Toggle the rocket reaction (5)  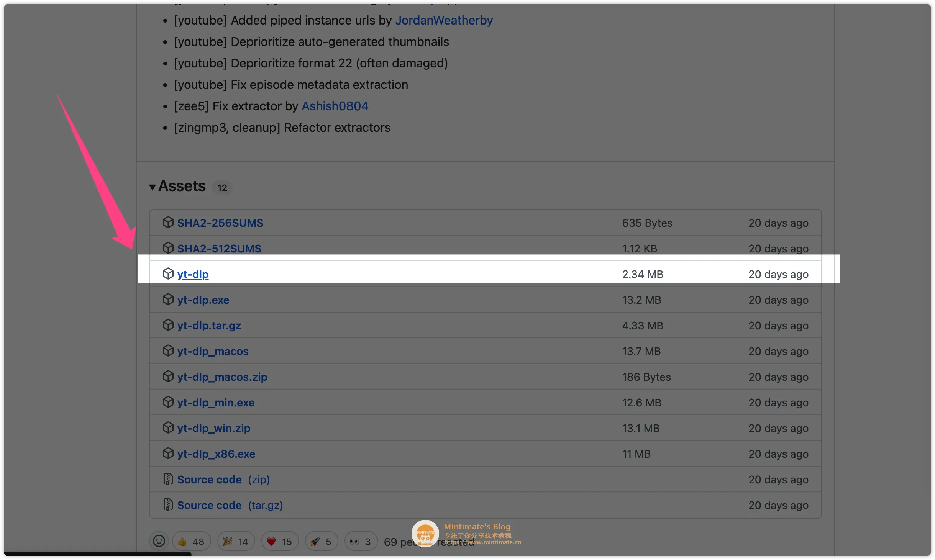point(321,542)
